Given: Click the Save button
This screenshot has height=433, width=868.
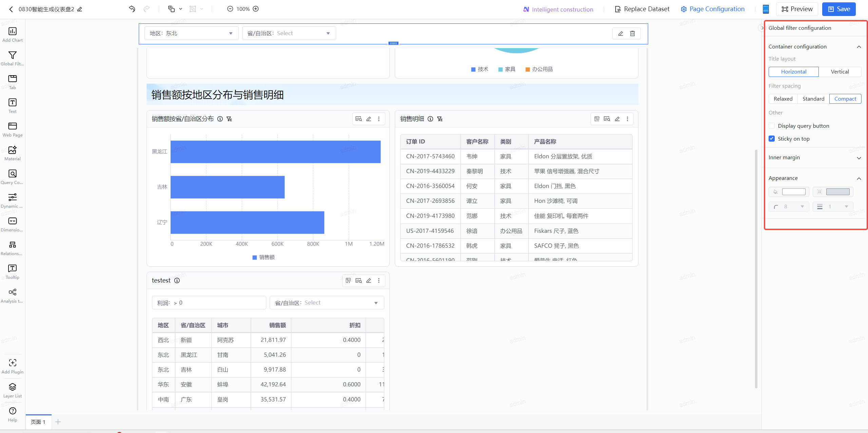Looking at the screenshot, I should pos(838,9).
